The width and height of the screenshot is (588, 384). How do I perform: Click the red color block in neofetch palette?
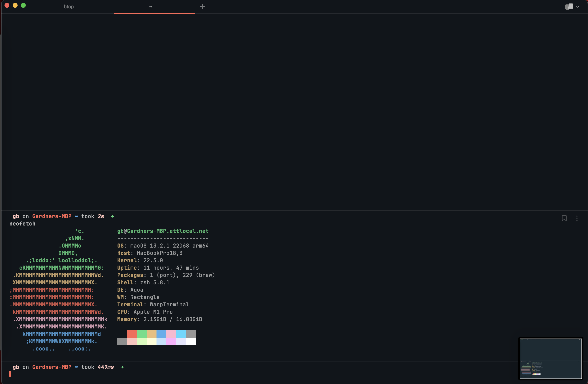pyautogui.click(x=132, y=334)
